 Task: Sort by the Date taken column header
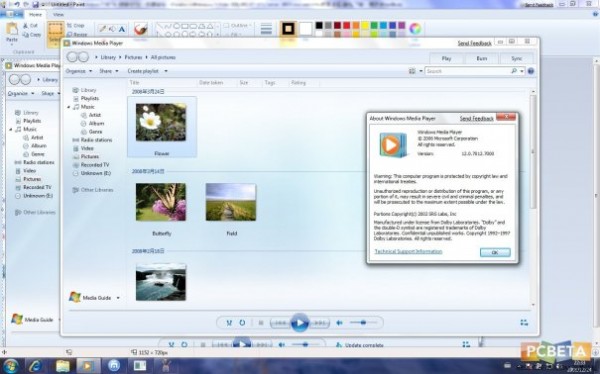point(211,82)
